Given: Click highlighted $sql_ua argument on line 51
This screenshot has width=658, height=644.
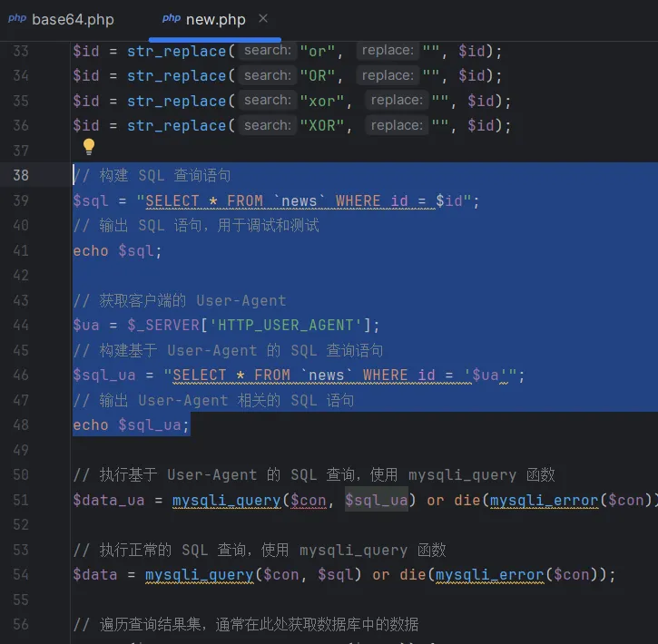Looking at the screenshot, I should point(377,500).
